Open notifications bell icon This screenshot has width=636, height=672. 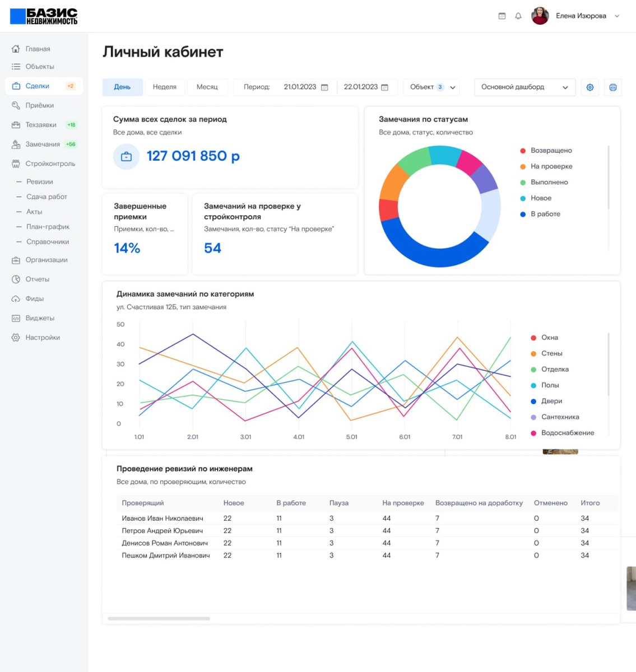(518, 16)
